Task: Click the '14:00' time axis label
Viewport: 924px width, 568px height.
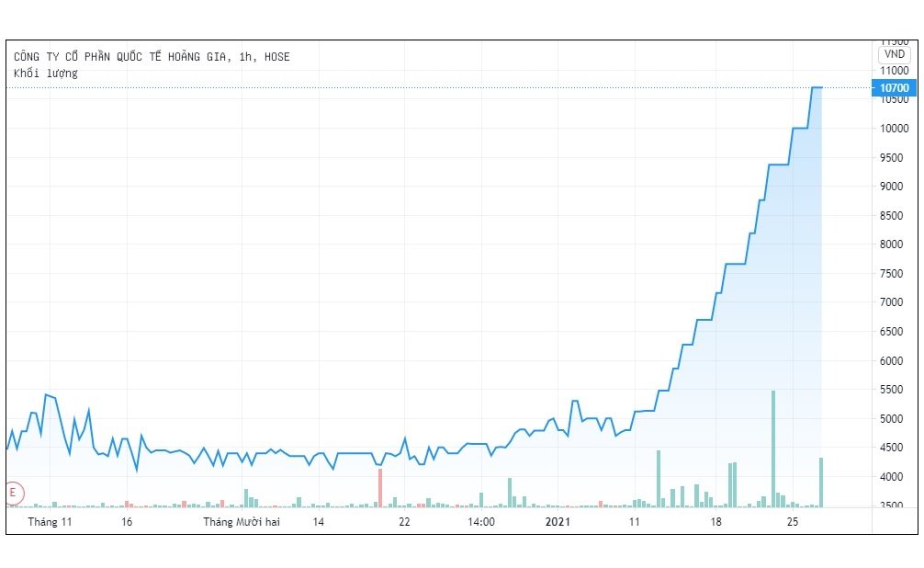Action: pyautogui.click(x=481, y=522)
